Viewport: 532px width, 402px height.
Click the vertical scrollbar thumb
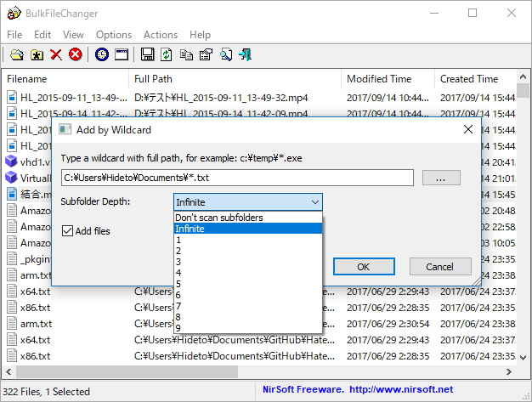[x=524, y=91]
